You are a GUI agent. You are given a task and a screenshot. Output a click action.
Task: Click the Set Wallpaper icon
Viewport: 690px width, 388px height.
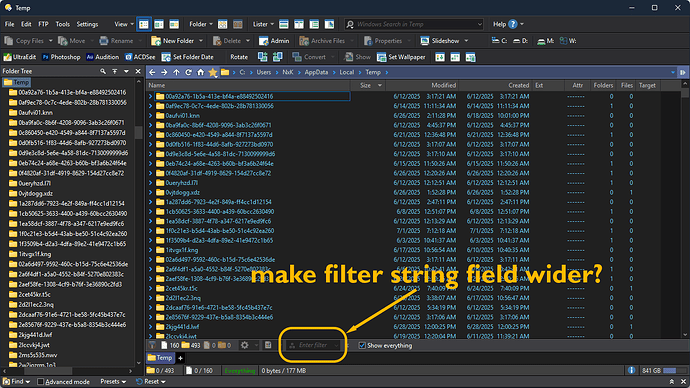(382, 57)
